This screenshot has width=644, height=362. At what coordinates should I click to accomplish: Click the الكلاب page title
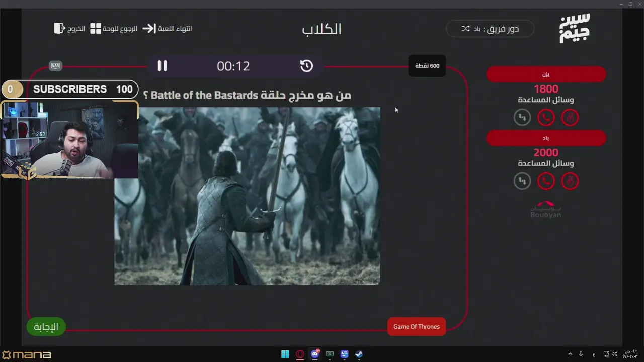[322, 29]
